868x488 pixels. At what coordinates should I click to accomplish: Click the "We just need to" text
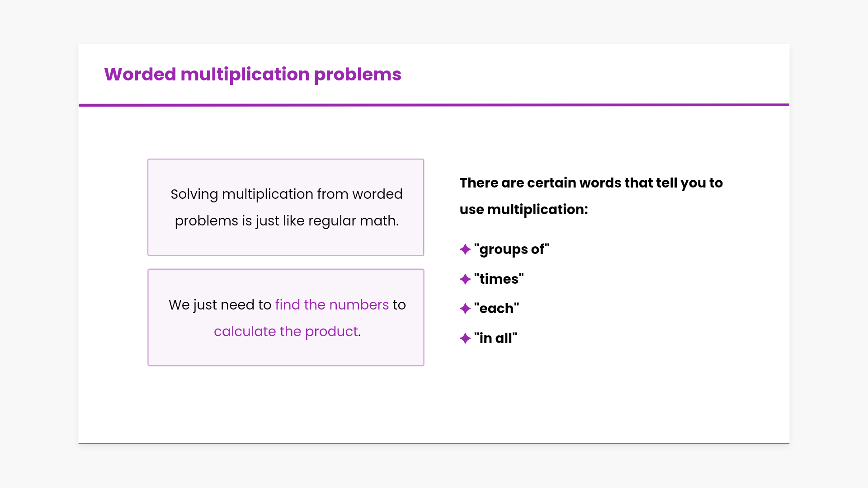(220, 305)
